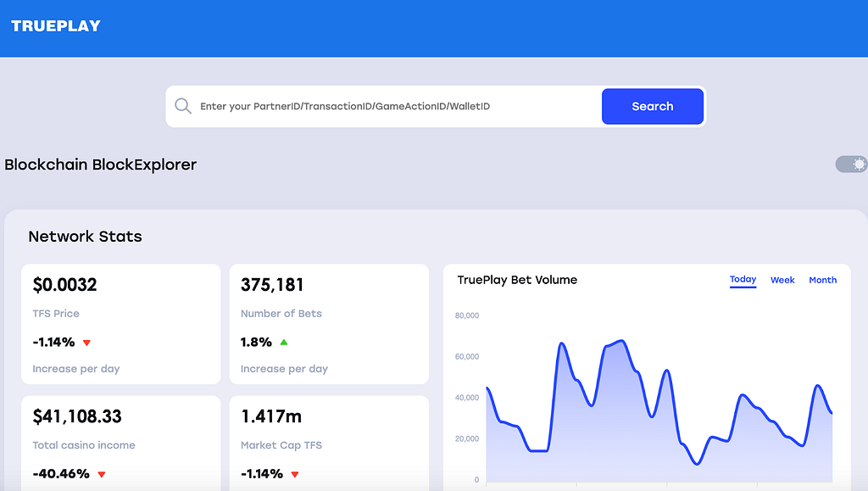
Task: Open the 375,181 Number of Bets card
Action: click(x=329, y=324)
